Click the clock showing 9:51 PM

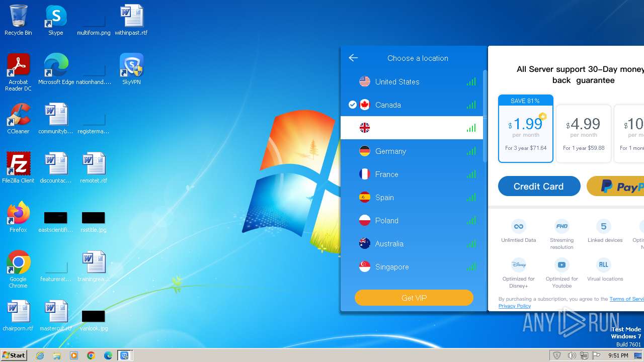(618, 355)
